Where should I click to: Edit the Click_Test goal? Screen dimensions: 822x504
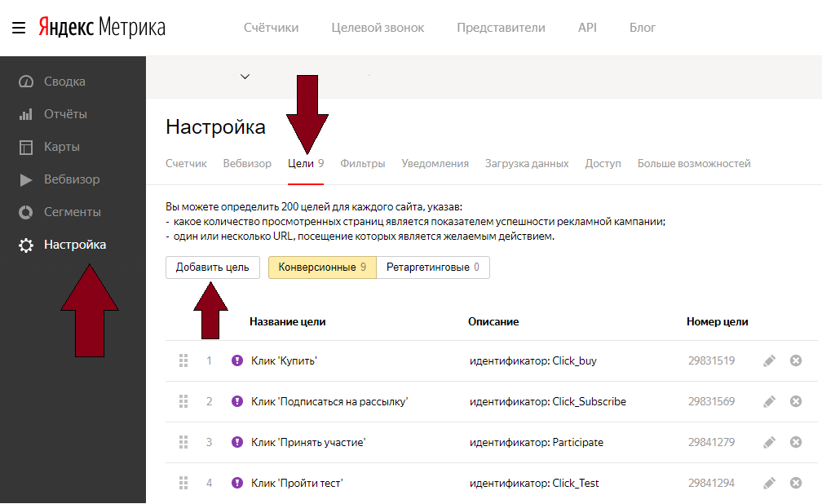click(769, 484)
